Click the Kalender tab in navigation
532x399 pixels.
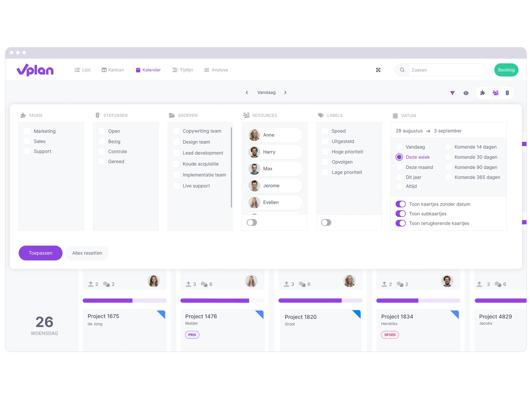tap(148, 70)
